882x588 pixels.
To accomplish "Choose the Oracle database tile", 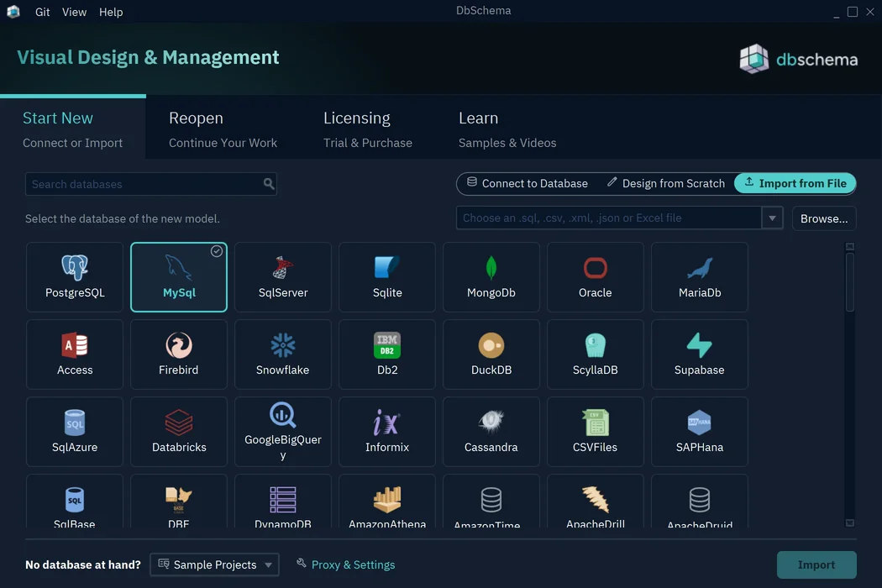I will [595, 277].
